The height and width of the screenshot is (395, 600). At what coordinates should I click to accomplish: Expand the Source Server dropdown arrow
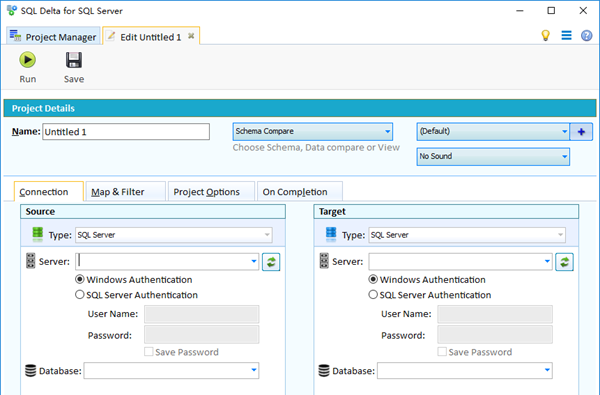click(x=254, y=261)
